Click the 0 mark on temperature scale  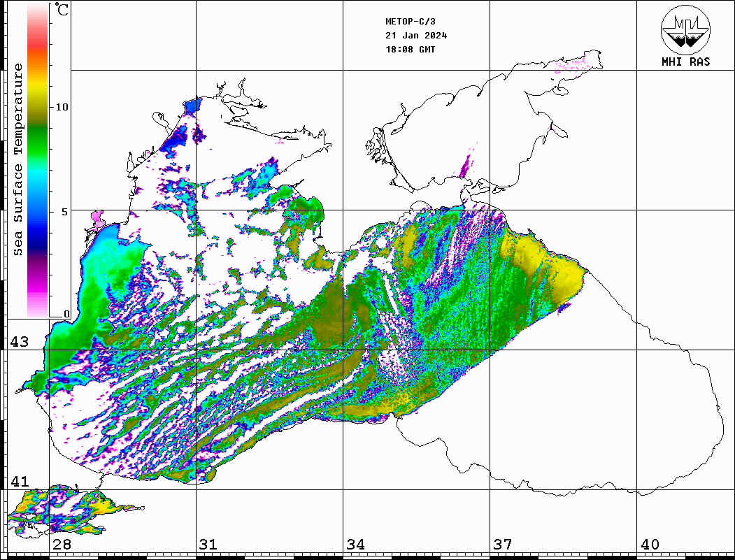point(66,314)
